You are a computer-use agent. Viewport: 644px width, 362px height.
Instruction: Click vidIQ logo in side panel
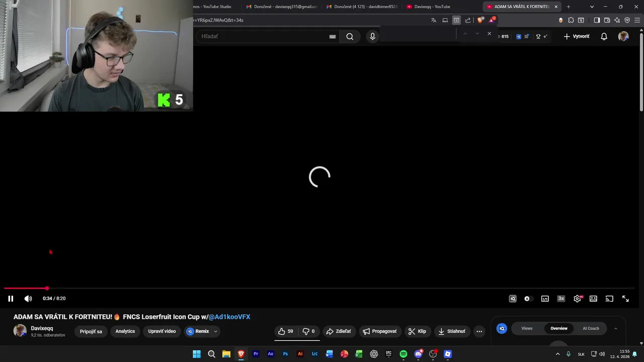click(502, 328)
